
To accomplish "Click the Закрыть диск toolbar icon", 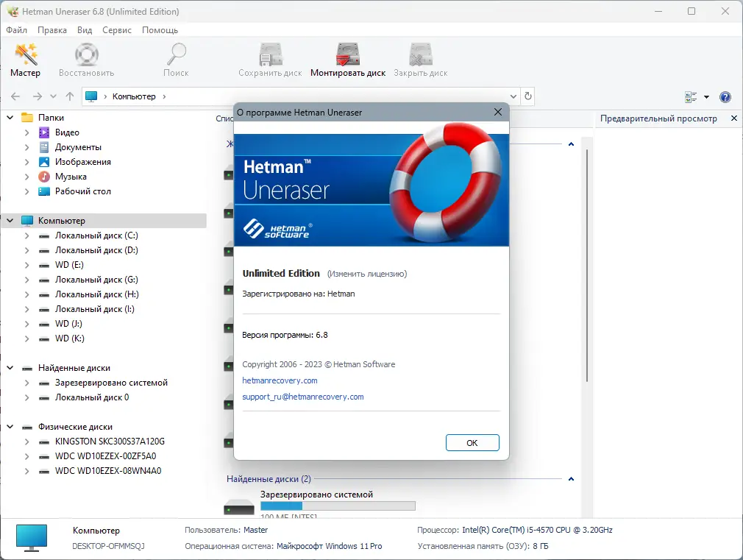I will click(420, 59).
